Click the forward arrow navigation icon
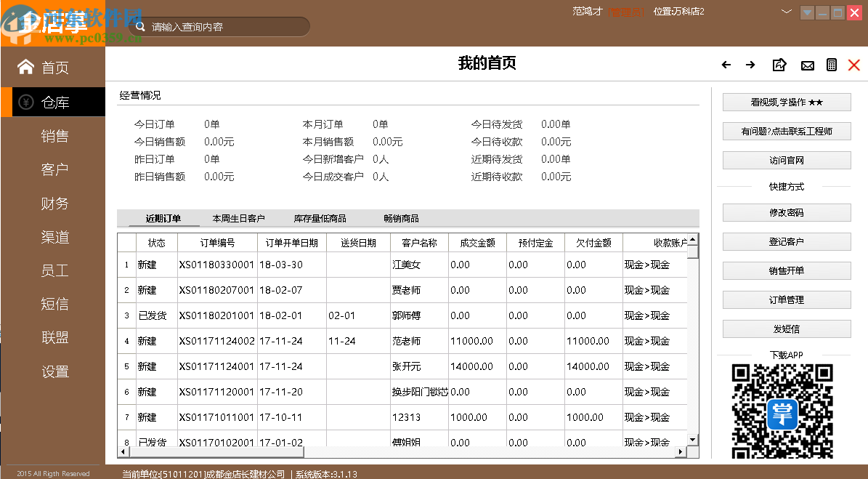Viewport: 868px width, 479px height. pos(750,65)
